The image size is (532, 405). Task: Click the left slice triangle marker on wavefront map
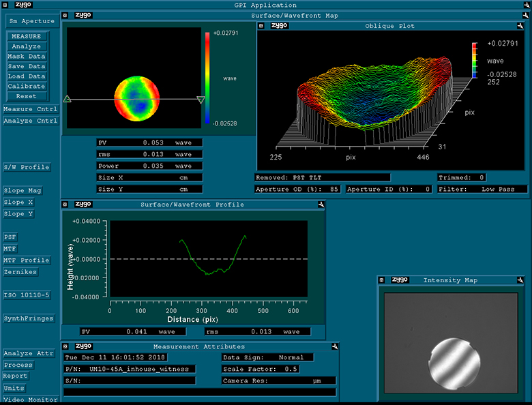[x=67, y=100]
